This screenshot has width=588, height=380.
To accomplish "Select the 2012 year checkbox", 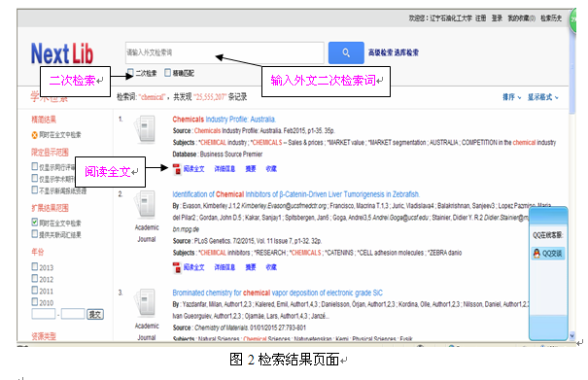I will pyautogui.click(x=35, y=278).
